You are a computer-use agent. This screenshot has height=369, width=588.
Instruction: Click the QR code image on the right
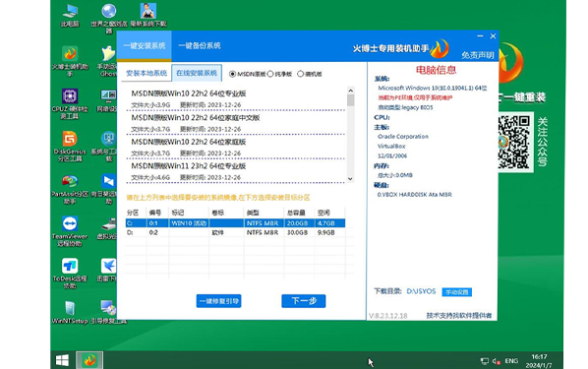[514, 142]
